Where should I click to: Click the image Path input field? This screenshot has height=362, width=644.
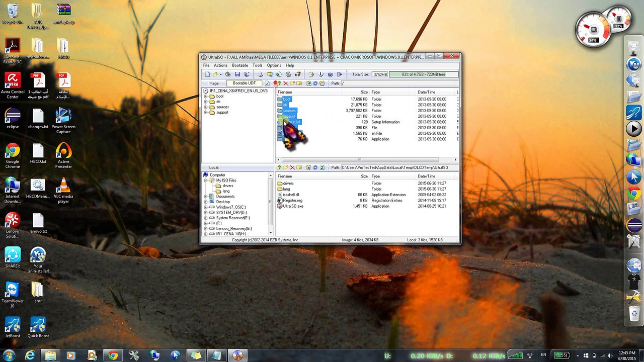coord(399,83)
